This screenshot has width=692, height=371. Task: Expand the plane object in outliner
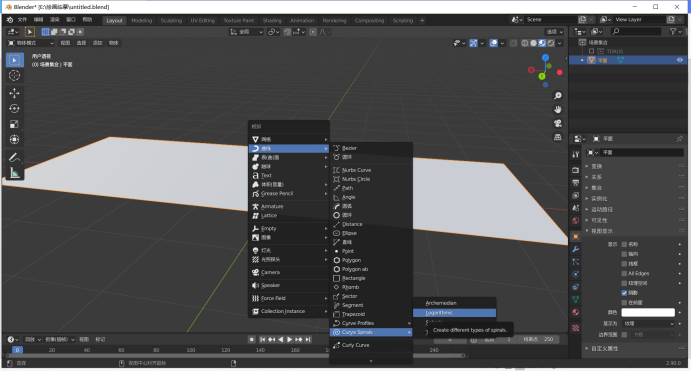(582, 60)
